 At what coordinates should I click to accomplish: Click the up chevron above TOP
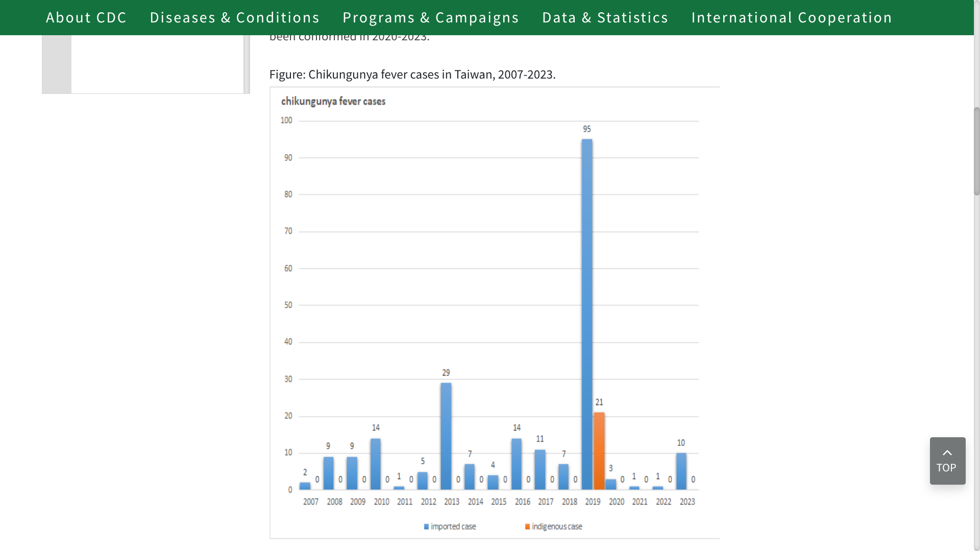pyautogui.click(x=947, y=453)
